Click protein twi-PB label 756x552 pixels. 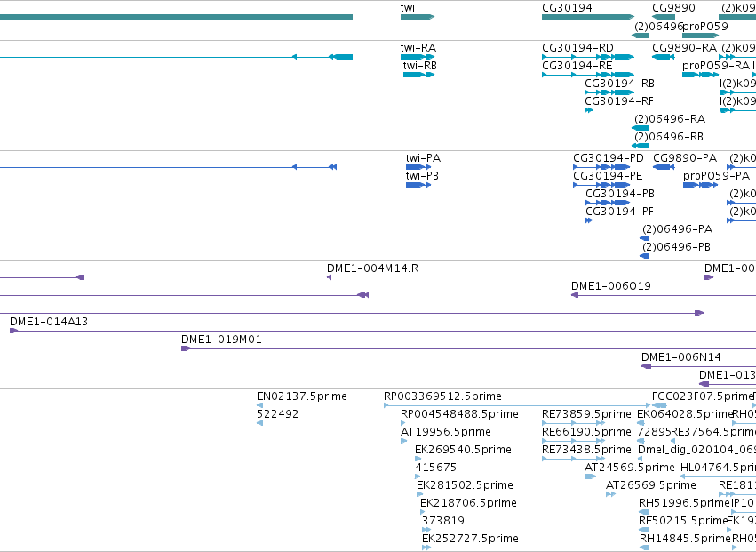pos(422,176)
